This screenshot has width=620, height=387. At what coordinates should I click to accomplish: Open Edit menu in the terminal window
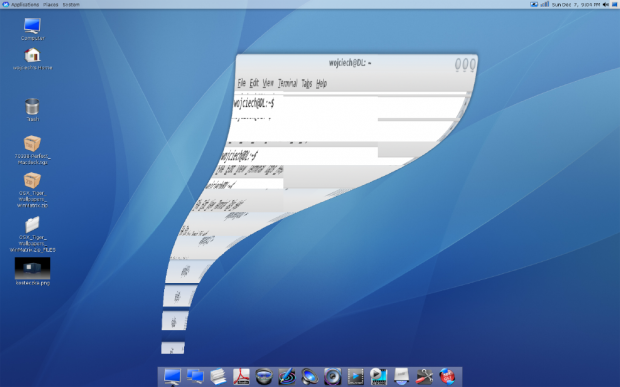[x=254, y=83]
